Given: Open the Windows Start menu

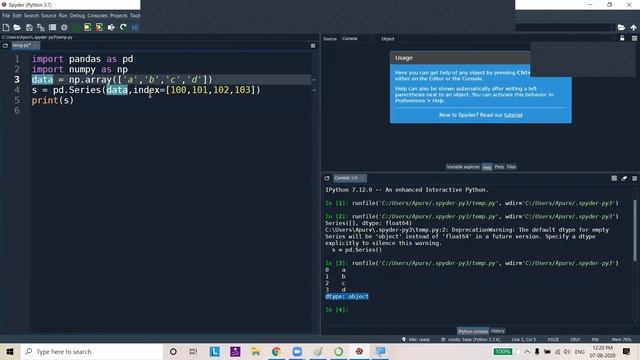Looking at the screenshot, I should [10, 351].
